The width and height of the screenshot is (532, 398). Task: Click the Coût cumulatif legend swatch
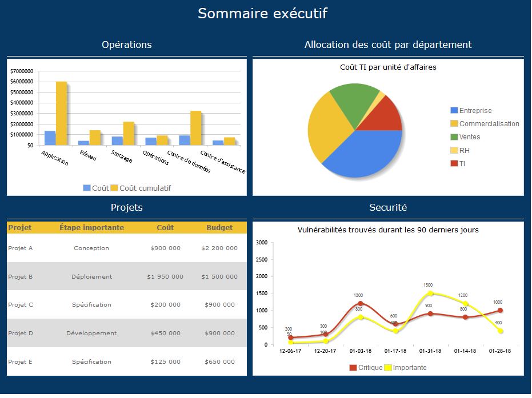pos(114,188)
